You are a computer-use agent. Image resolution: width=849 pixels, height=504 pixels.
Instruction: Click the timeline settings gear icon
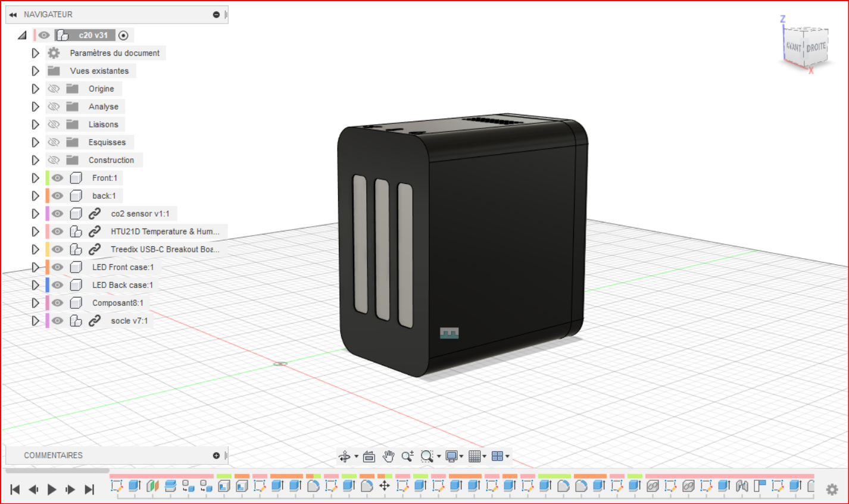point(832,489)
